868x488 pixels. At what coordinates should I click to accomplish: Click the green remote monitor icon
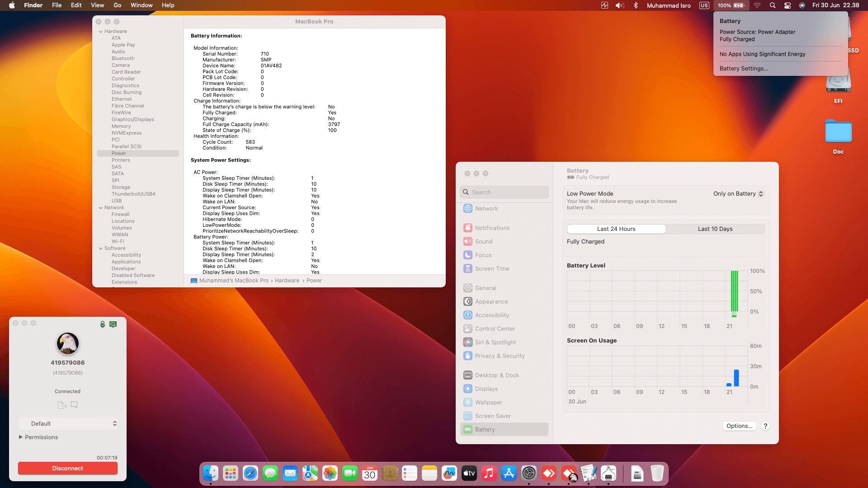tap(113, 324)
